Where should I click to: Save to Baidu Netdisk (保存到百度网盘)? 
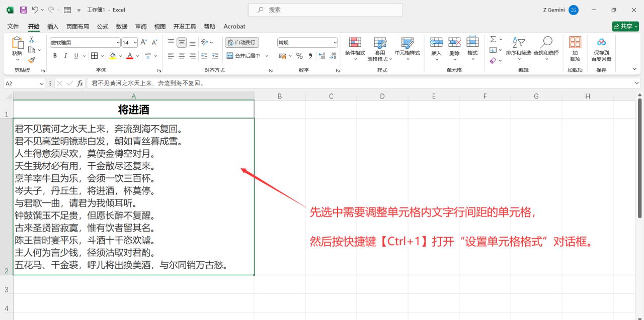tap(601, 49)
